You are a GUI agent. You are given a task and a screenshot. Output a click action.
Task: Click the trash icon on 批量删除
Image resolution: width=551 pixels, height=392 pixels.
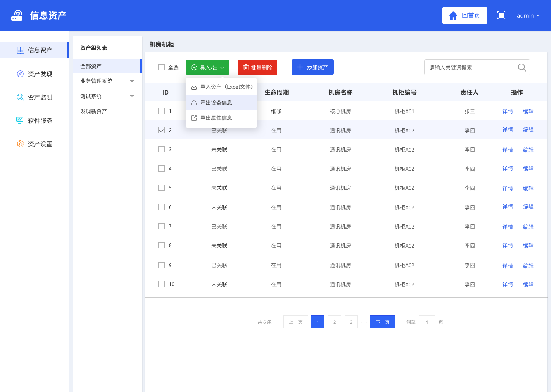coord(246,67)
